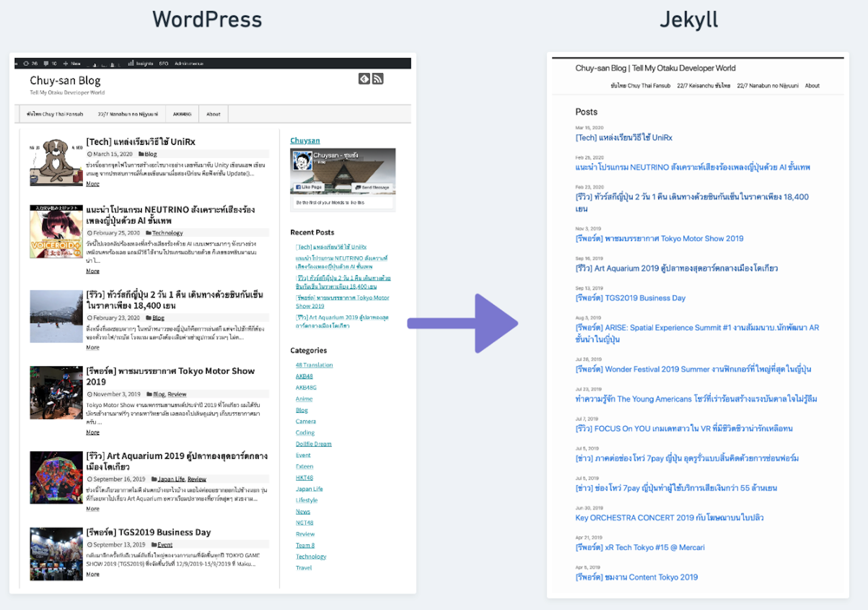Open the SEO menu in admin bar
868x610 pixels.
click(163, 64)
